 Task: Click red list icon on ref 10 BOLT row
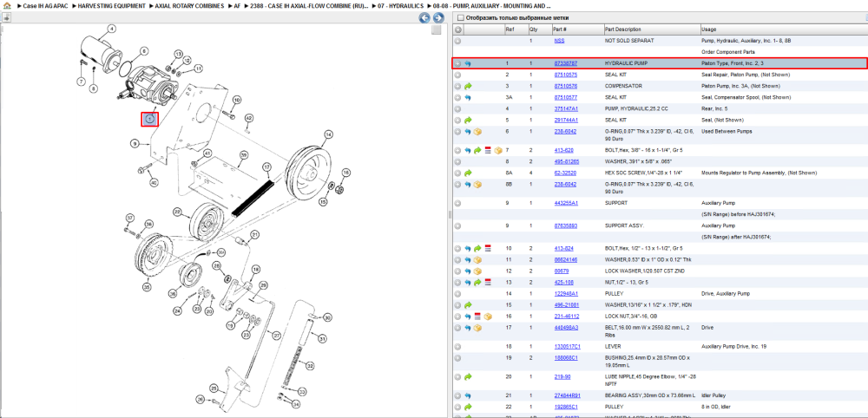pos(488,248)
